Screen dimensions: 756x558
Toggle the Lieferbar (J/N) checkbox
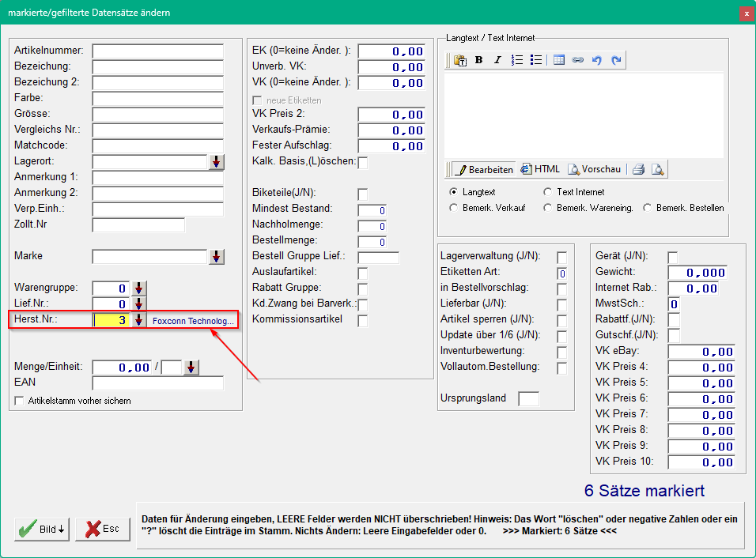561,305
